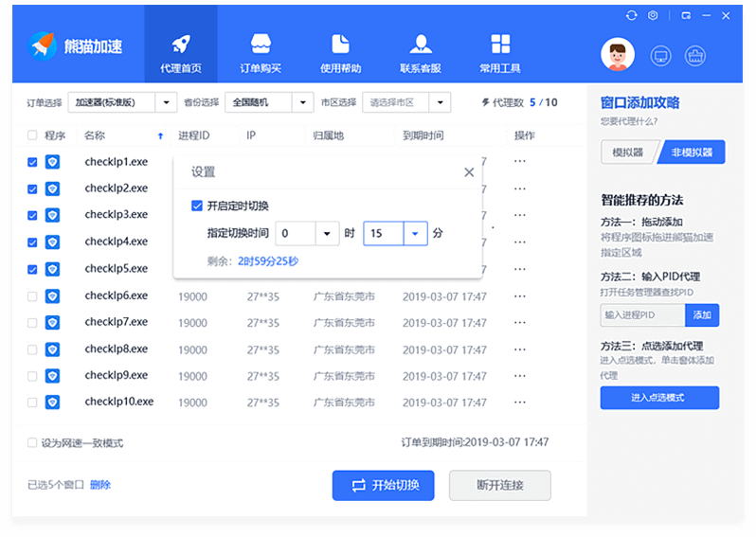Tick the checkbox for checkIp6.exe
The height and width of the screenshot is (537, 756).
(x=33, y=296)
